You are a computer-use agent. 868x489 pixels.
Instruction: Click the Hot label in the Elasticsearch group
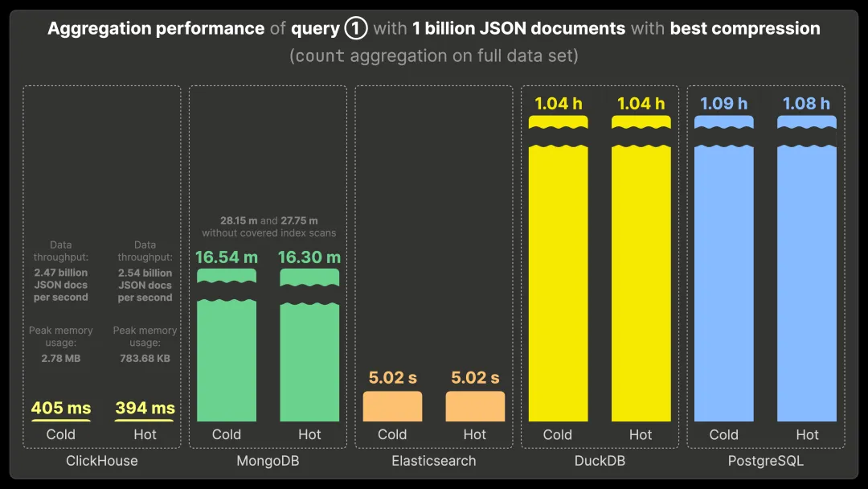pyautogui.click(x=475, y=435)
